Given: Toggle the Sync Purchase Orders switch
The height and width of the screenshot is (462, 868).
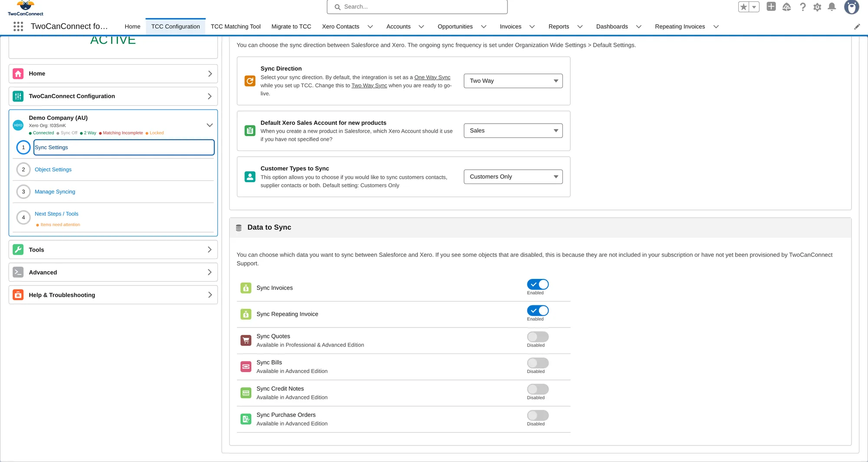Looking at the screenshot, I should 538,416.
